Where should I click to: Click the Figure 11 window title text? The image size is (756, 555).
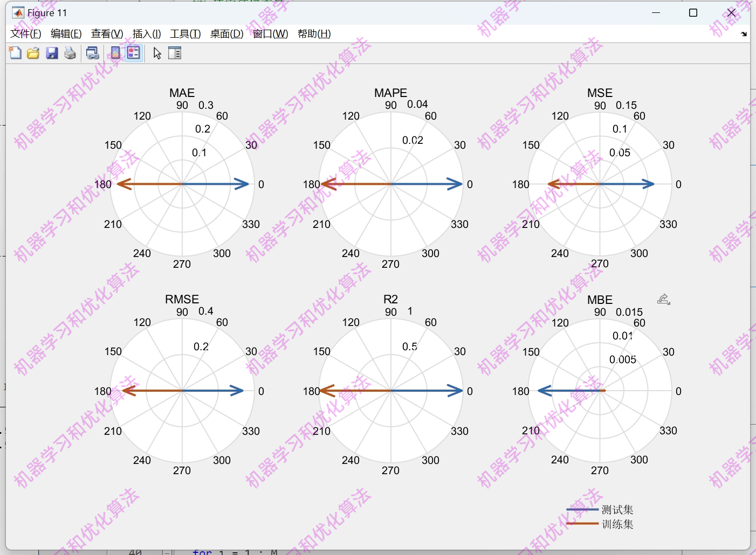point(47,12)
